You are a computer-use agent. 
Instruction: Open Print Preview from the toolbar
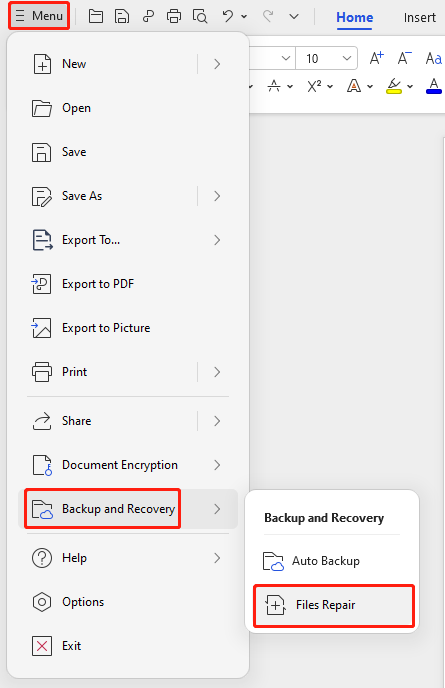point(200,16)
